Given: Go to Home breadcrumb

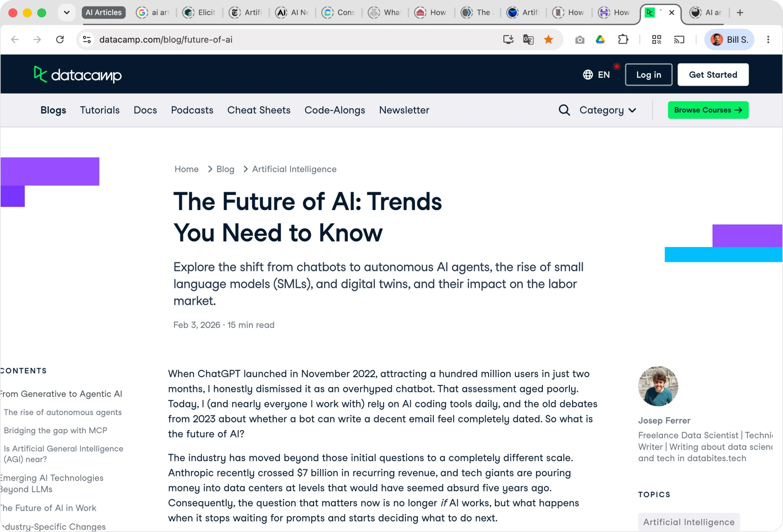Looking at the screenshot, I should click(x=187, y=169).
